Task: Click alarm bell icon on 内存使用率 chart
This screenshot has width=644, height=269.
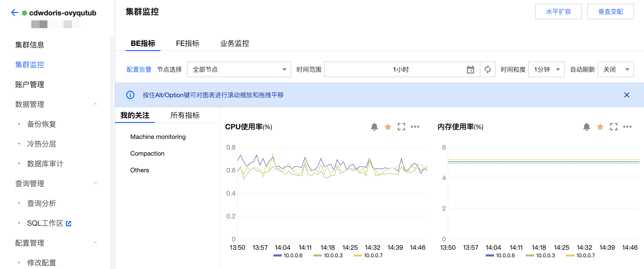Action: coord(586,127)
